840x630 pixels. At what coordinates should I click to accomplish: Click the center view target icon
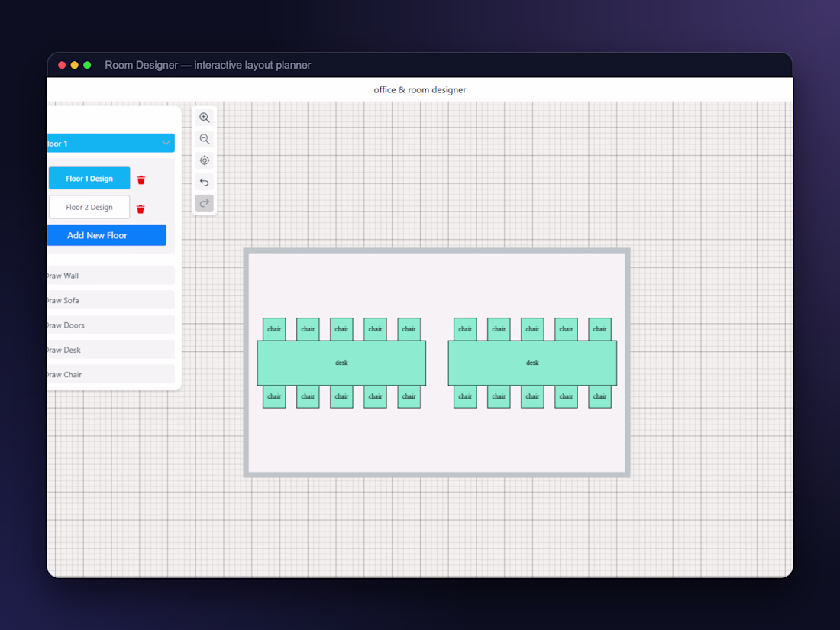(x=204, y=160)
